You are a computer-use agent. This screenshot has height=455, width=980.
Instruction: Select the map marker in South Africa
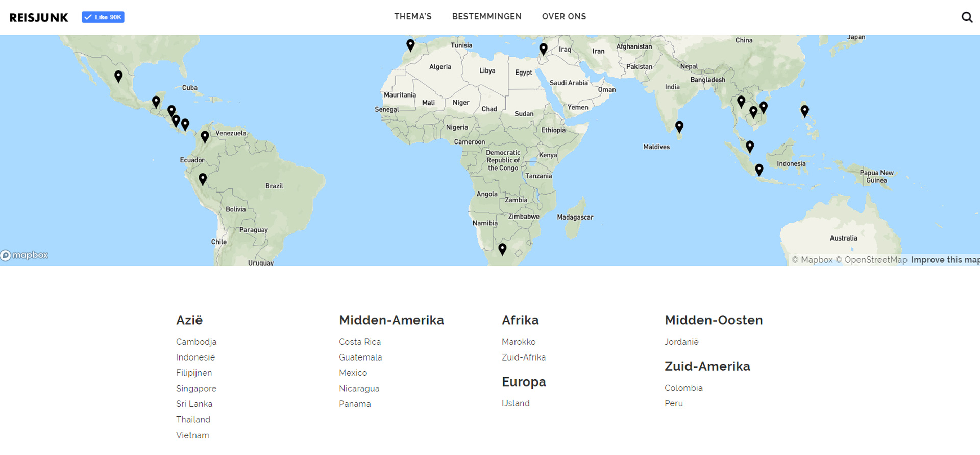[x=502, y=249]
